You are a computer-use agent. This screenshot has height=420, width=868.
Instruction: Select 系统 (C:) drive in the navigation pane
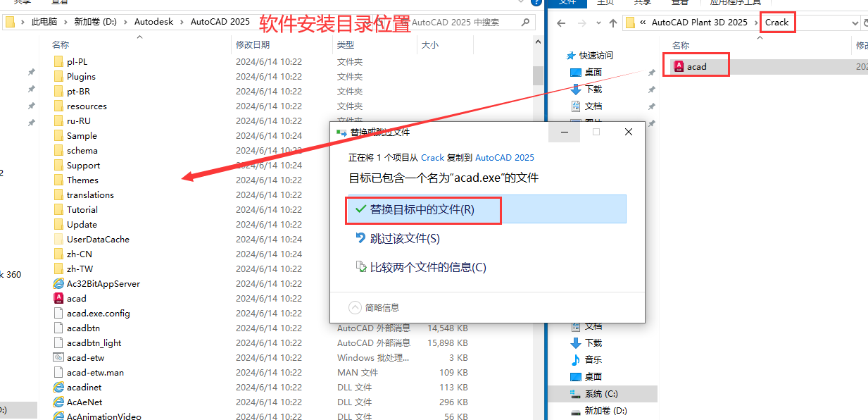click(600, 394)
